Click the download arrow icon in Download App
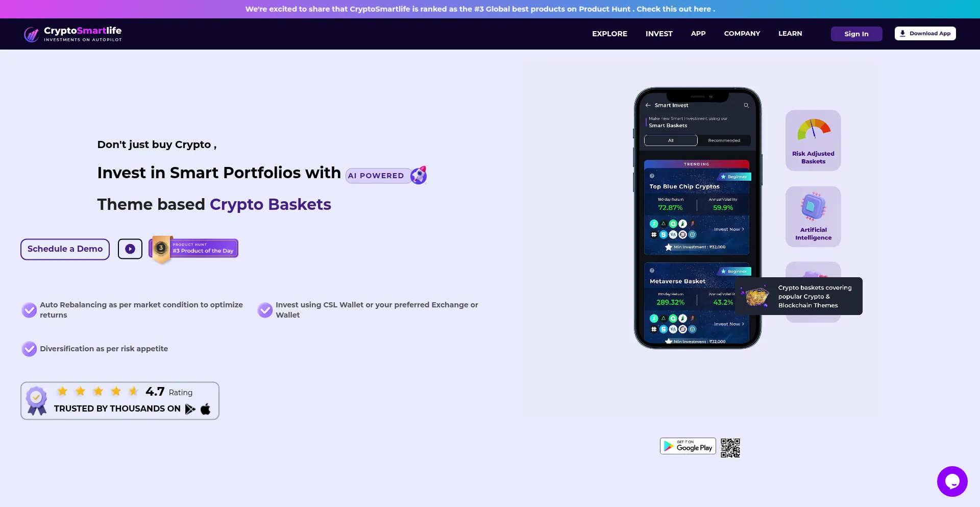This screenshot has width=980, height=507. (x=902, y=33)
